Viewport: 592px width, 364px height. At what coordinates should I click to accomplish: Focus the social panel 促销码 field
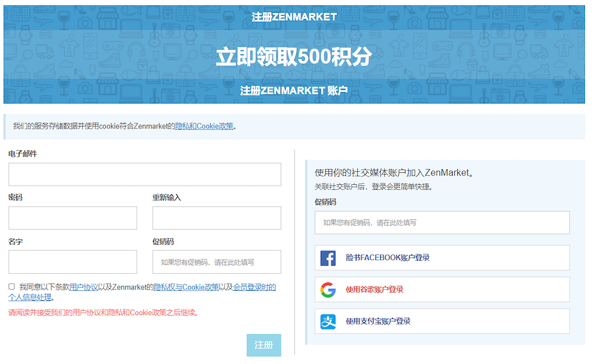click(x=442, y=222)
